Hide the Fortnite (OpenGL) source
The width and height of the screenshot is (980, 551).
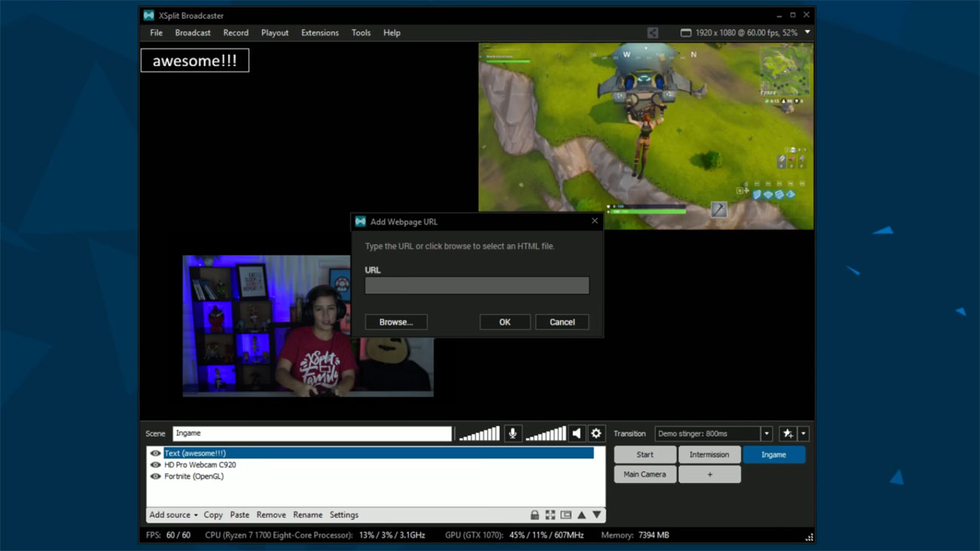click(x=155, y=476)
